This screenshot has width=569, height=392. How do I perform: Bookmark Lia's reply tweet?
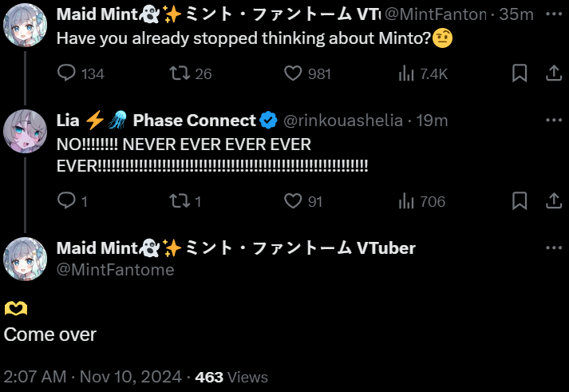[520, 201]
